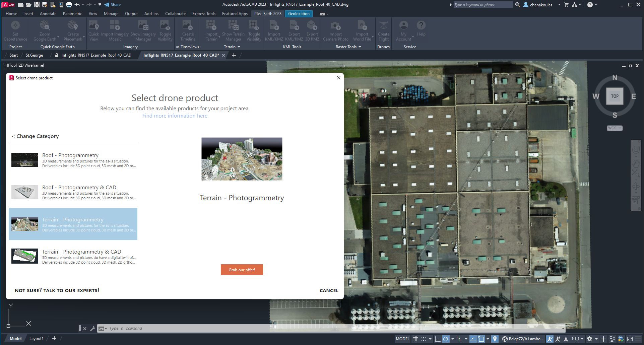This screenshot has width=644, height=345.
Task: Toggle Object Snap Tracking in status bar
Action: click(x=473, y=339)
